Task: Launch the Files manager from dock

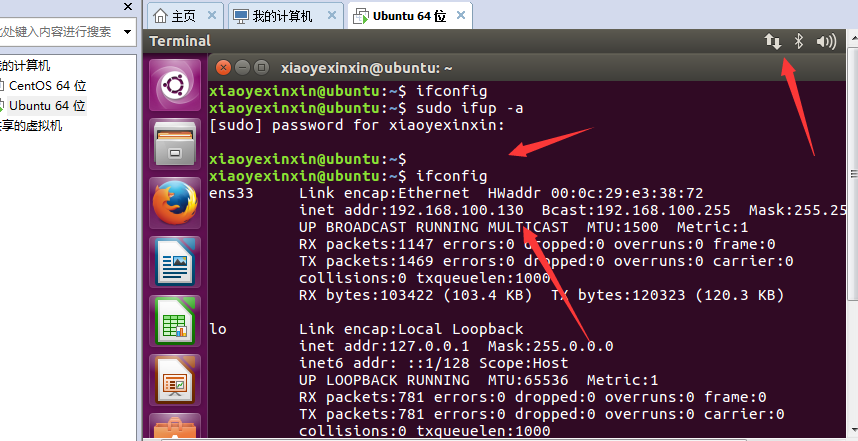Action: point(175,144)
